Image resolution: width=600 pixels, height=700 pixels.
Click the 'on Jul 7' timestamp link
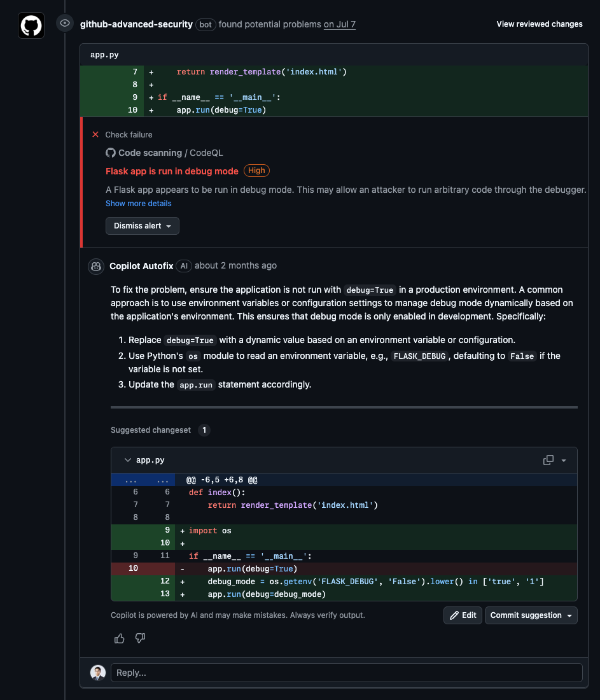click(x=340, y=25)
